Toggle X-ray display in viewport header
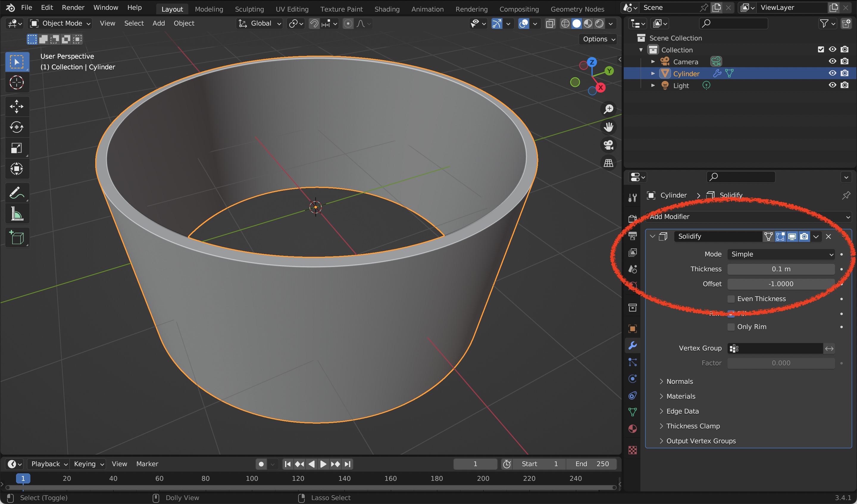This screenshot has height=504, width=857. 550,24
